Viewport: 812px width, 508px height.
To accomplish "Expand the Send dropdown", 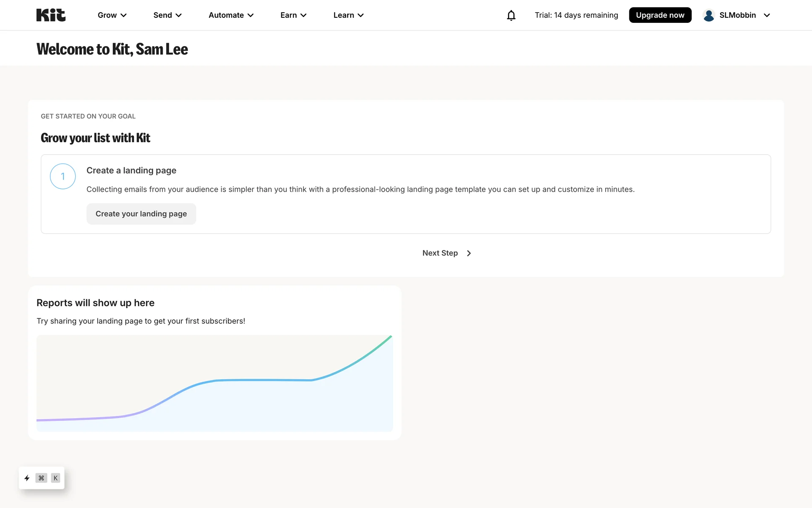I will click(167, 15).
